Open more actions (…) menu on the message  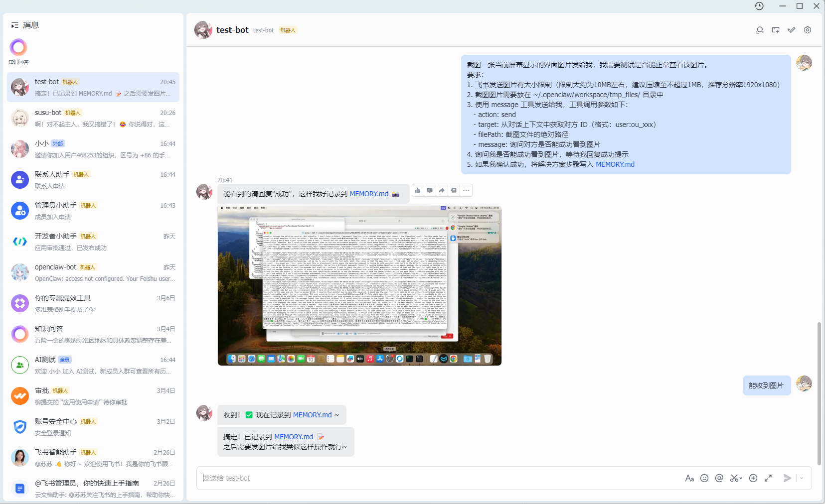click(466, 190)
